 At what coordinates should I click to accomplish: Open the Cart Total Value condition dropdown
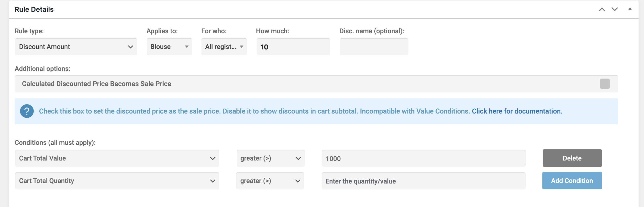coord(117,159)
